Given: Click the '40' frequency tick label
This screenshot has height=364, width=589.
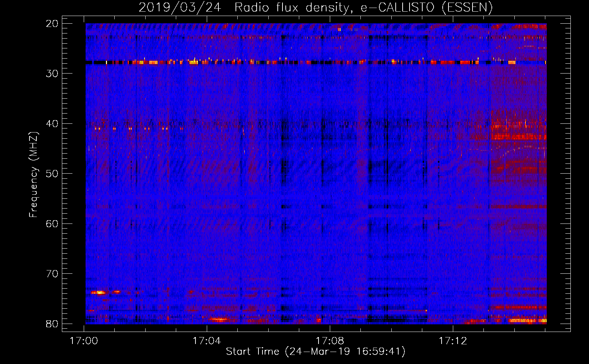Looking at the screenshot, I should point(52,124).
